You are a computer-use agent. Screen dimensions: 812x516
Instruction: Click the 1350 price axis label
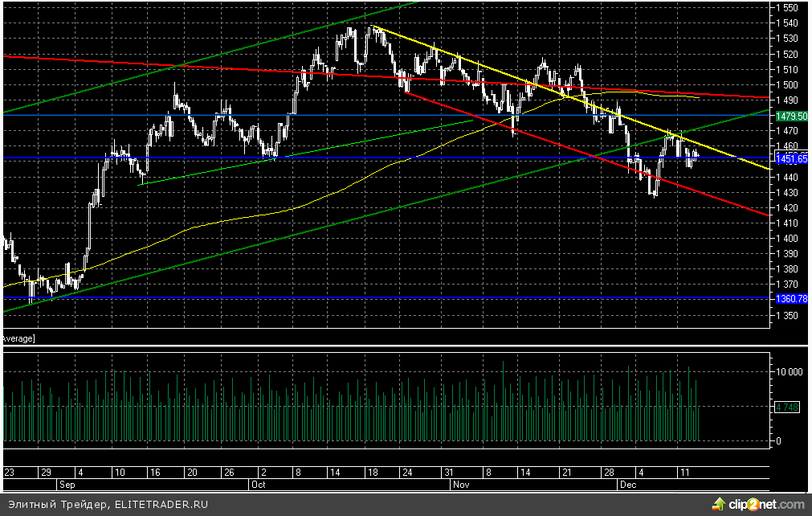coord(789,315)
